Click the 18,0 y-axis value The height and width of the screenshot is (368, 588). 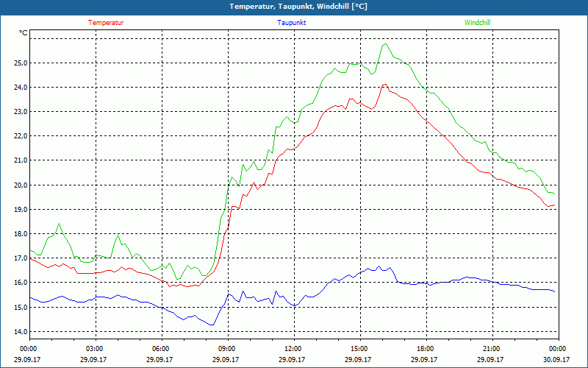coord(21,234)
